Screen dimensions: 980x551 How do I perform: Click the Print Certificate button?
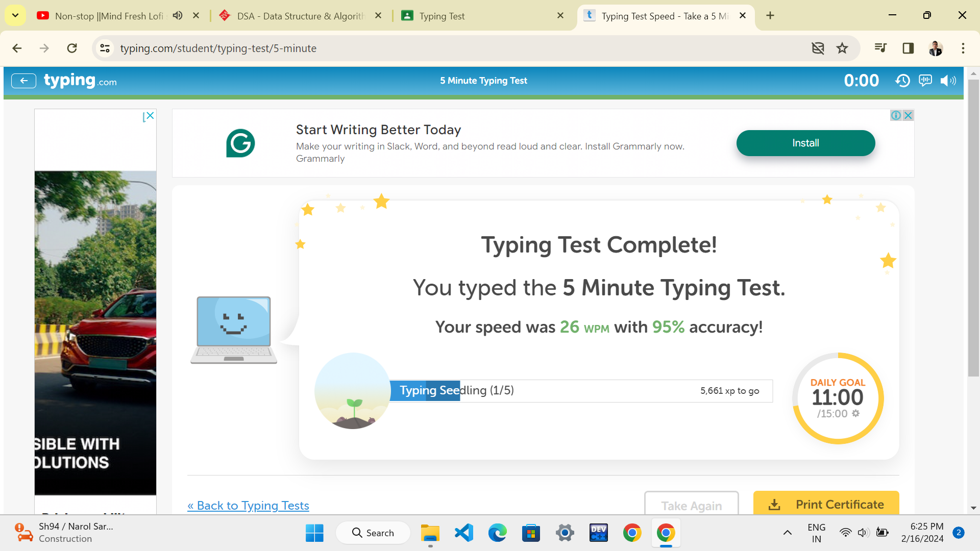826,504
